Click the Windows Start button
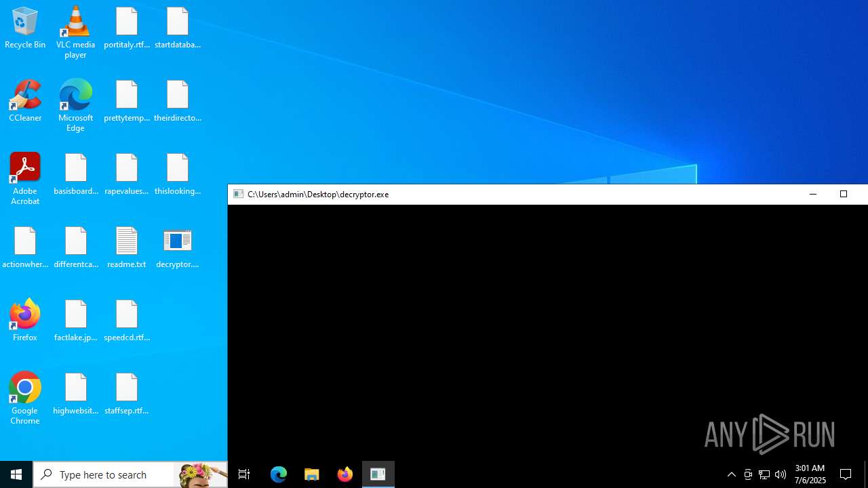The image size is (868, 488). point(16,474)
